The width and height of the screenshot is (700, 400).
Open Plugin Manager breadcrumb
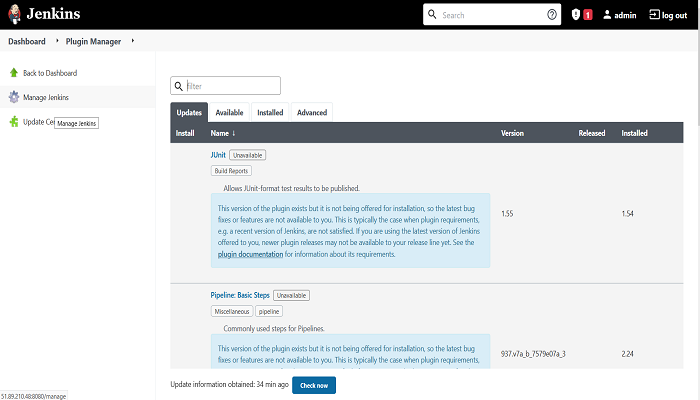tap(93, 41)
